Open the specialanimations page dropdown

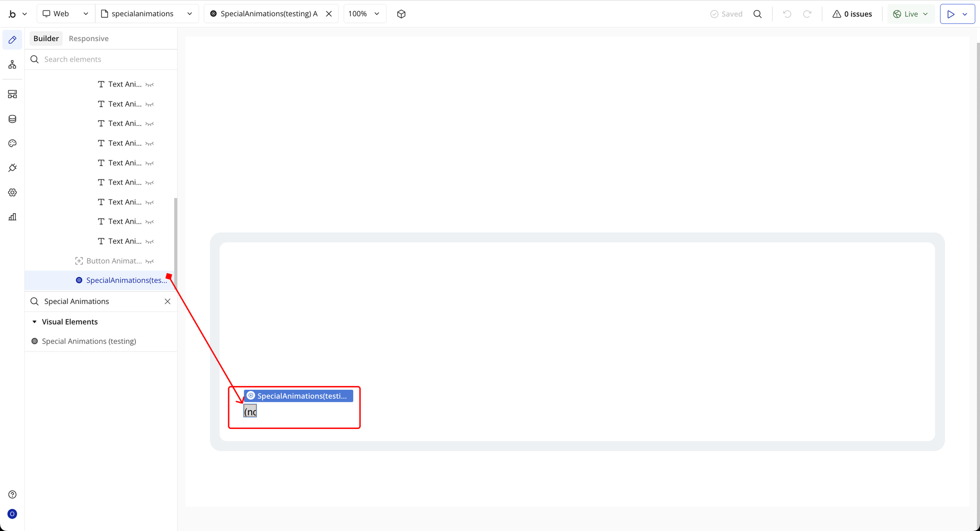click(147, 14)
